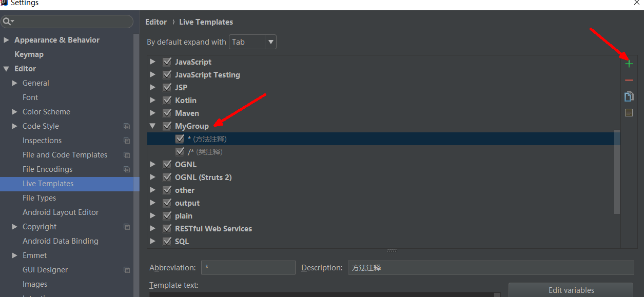Click the project-level icon beside Code Style
This screenshot has width=644, height=297.
tap(127, 126)
